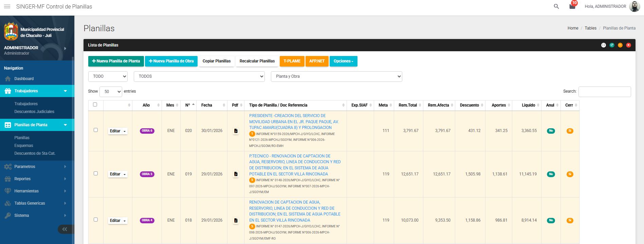Collapse sidebar with double-chevron icon
644x244 pixels.
[65, 229]
